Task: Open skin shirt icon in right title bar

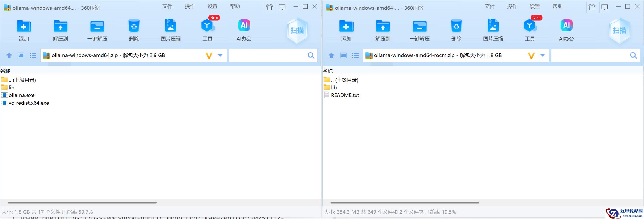Action: point(592,7)
